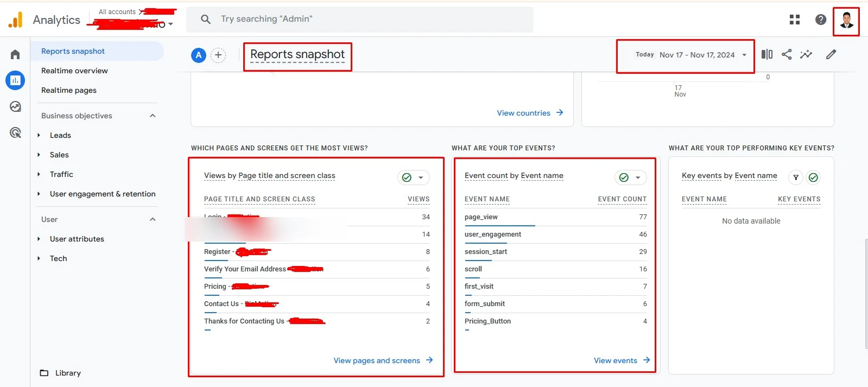Expand the Leads tree item arrow

[39, 135]
